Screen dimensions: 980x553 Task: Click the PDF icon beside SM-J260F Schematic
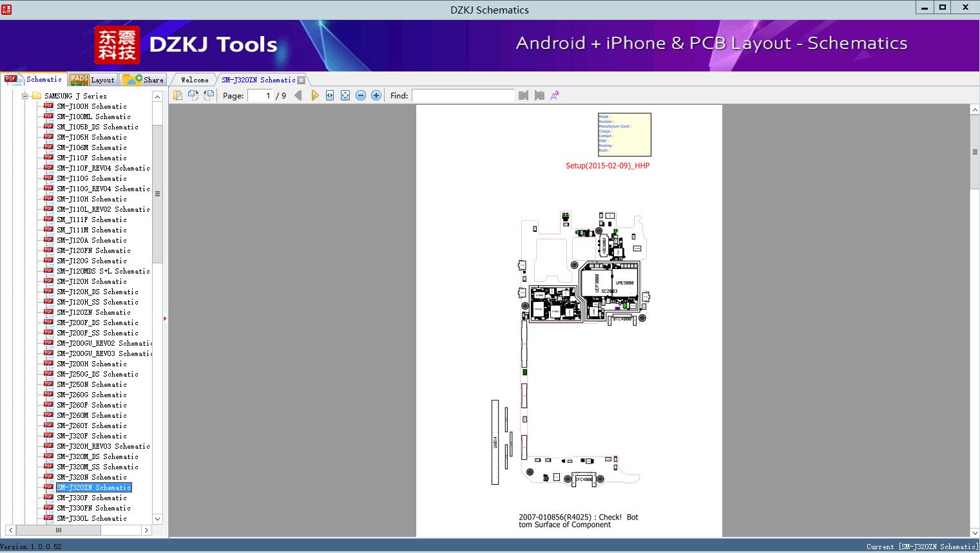(48, 404)
